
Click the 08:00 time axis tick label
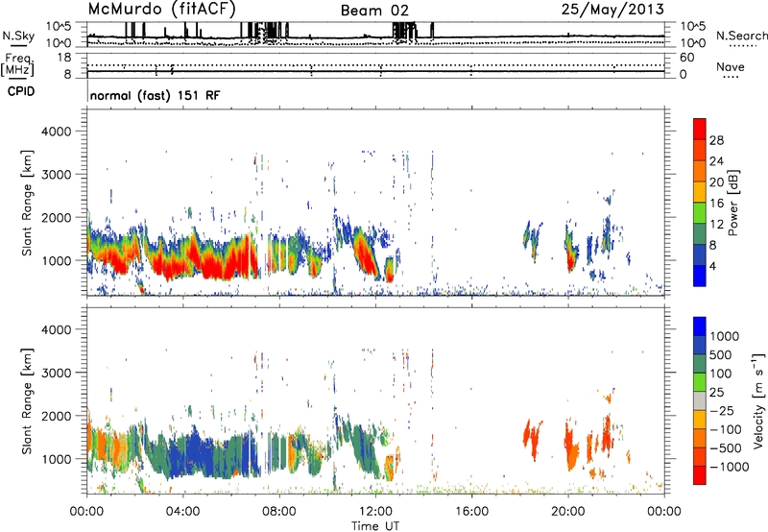(279, 512)
